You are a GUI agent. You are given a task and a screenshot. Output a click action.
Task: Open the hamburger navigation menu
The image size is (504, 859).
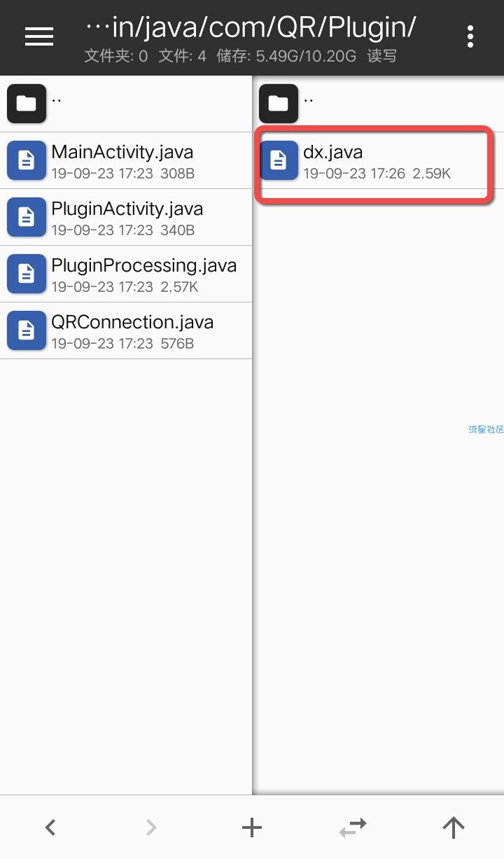pyautogui.click(x=39, y=36)
